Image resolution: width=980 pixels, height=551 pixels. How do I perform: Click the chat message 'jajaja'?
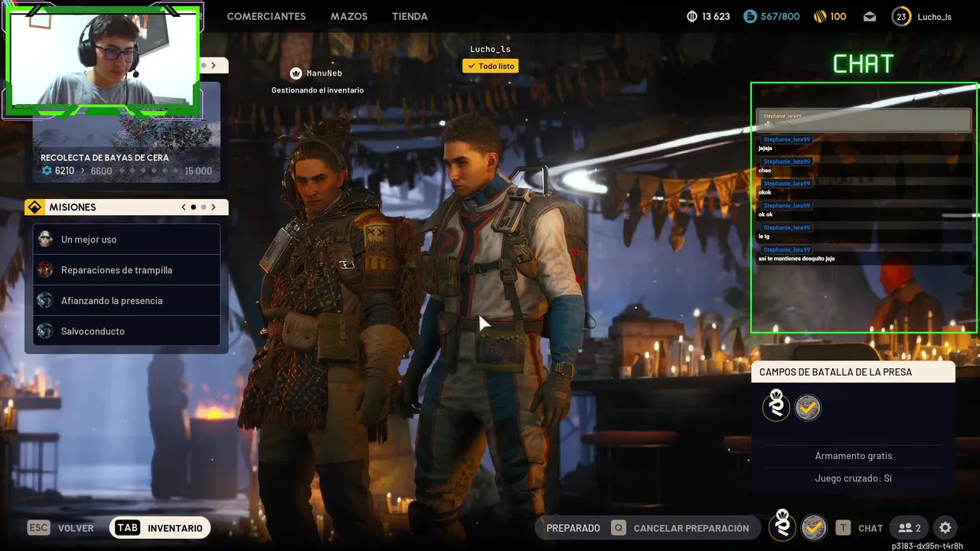pyautogui.click(x=766, y=148)
